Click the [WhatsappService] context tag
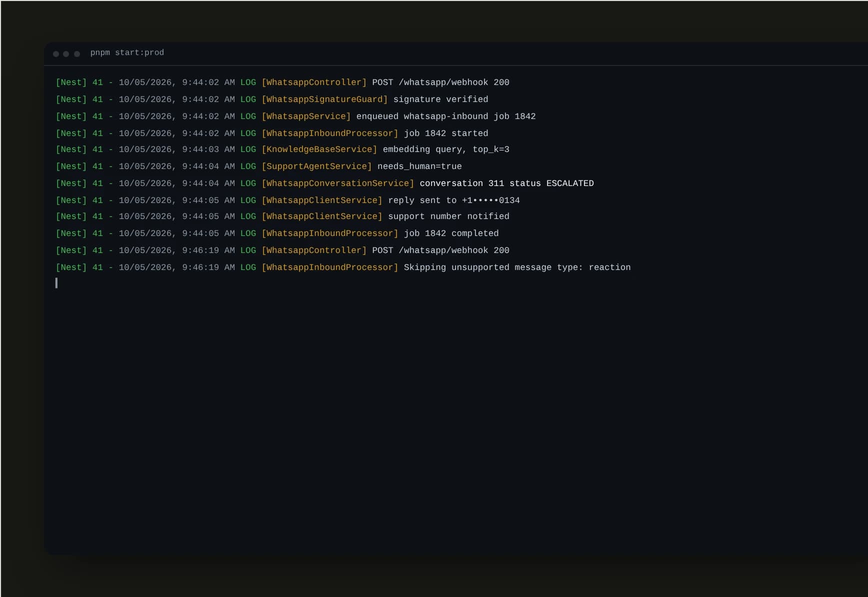The height and width of the screenshot is (597, 868). 306,116
